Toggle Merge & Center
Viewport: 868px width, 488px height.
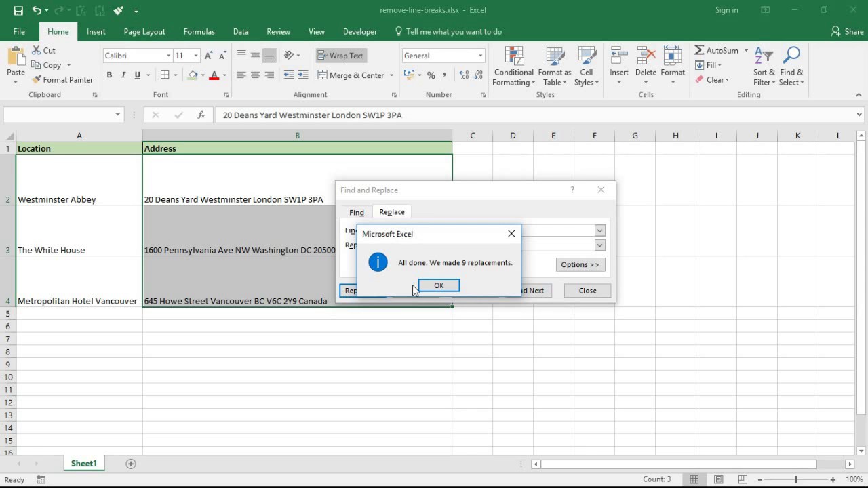click(x=351, y=75)
